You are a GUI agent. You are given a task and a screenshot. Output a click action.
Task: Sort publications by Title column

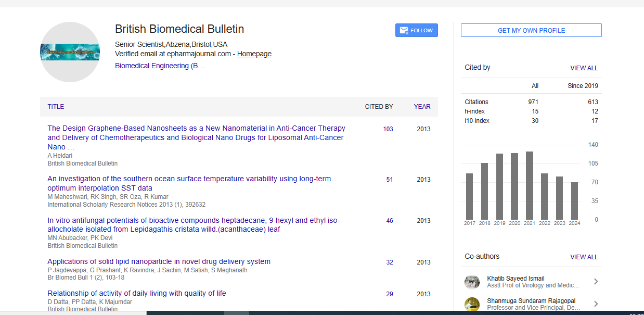click(56, 107)
